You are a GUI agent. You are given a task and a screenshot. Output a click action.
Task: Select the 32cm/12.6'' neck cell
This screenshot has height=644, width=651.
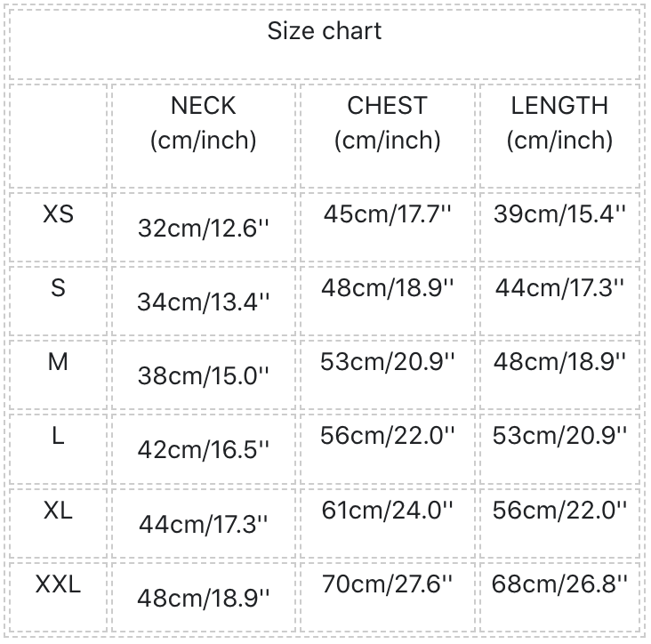pos(204,229)
